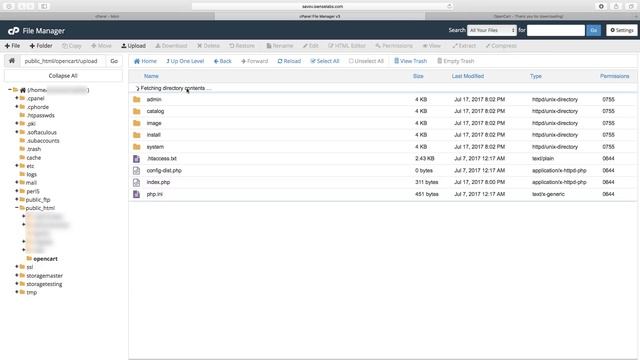The width and height of the screenshot is (640, 360).
Task: Select the .htaccess.txt file icon
Action: click(137, 158)
